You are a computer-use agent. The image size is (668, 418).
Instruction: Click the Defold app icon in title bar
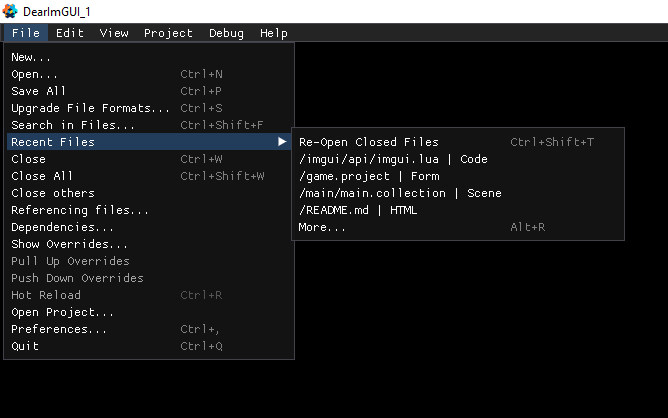point(10,10)
